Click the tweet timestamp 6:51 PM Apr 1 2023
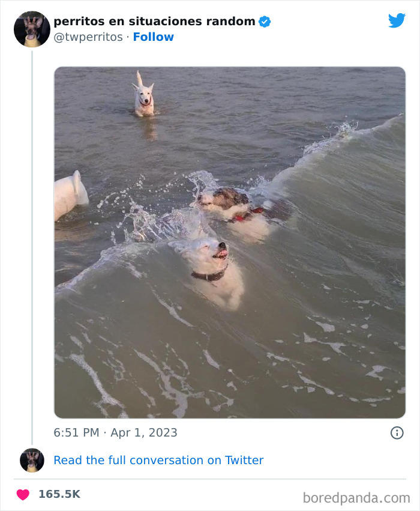Image resolution: width=420 pixels, height=511 pixels. (x=116, y=432)
